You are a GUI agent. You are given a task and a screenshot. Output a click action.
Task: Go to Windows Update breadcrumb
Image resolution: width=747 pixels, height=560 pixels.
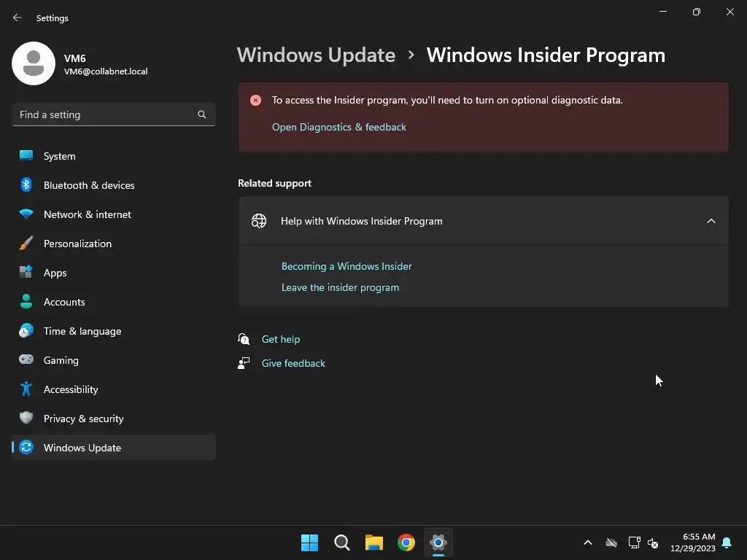coord(317,55)
